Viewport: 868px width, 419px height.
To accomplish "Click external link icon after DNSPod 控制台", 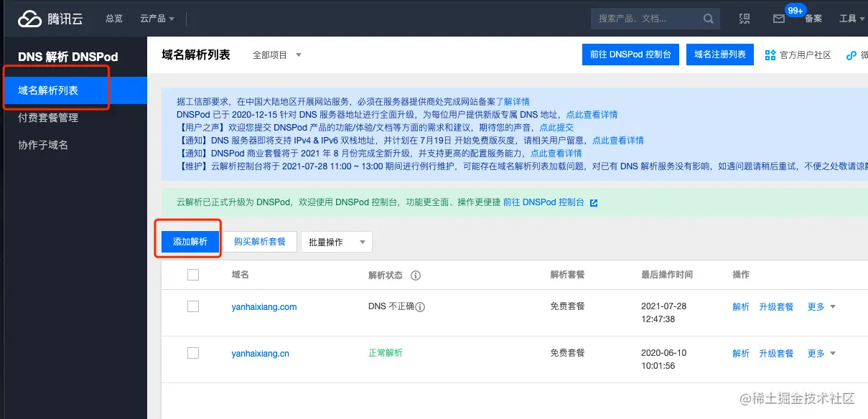I will click(x=594, y=203).
